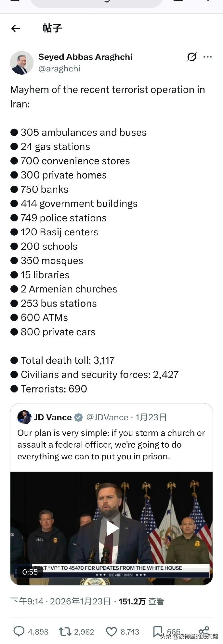Click the 下午9:14 · 2026年1月23日 timestamp
The width and height of the screenshot is (223, 644).
tap(60, 601)
